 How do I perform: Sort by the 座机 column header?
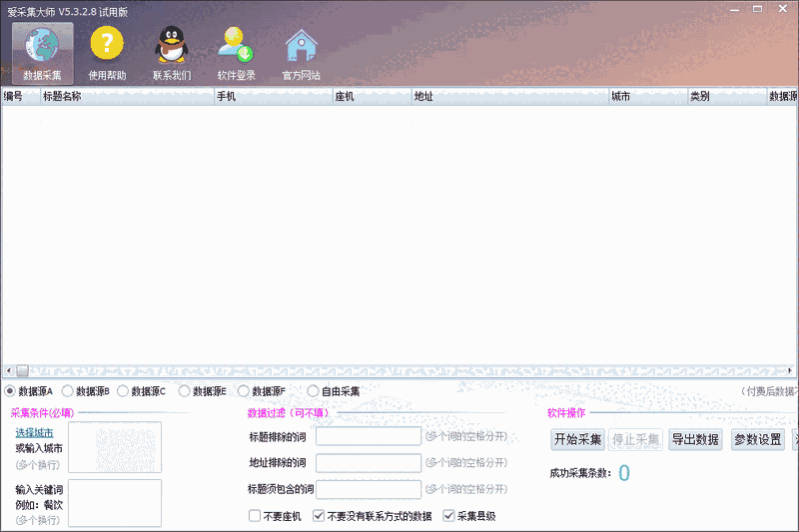click(x=372, y=96)
